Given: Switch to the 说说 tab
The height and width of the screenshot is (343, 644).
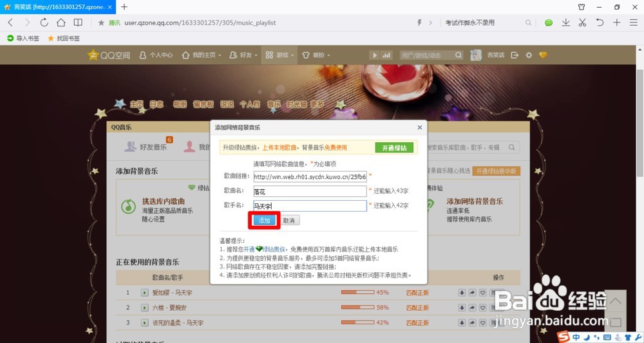Looking at the screenshot, I should click(x=227, y=104).
